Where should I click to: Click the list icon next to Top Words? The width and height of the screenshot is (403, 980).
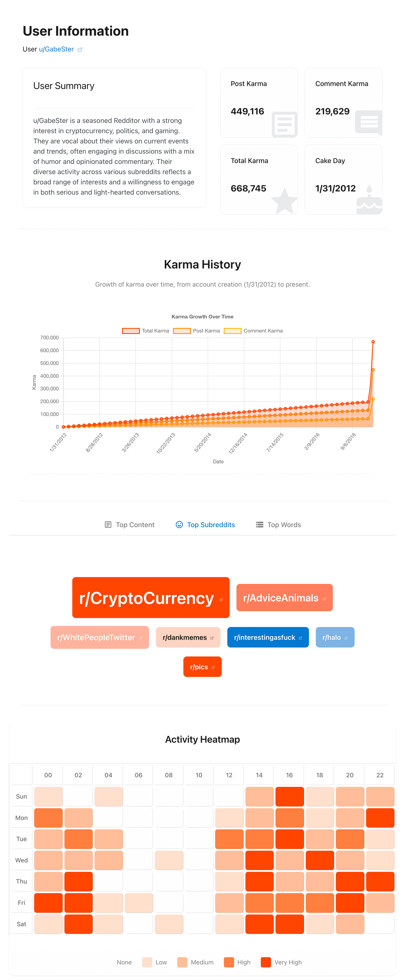[260, 525]
